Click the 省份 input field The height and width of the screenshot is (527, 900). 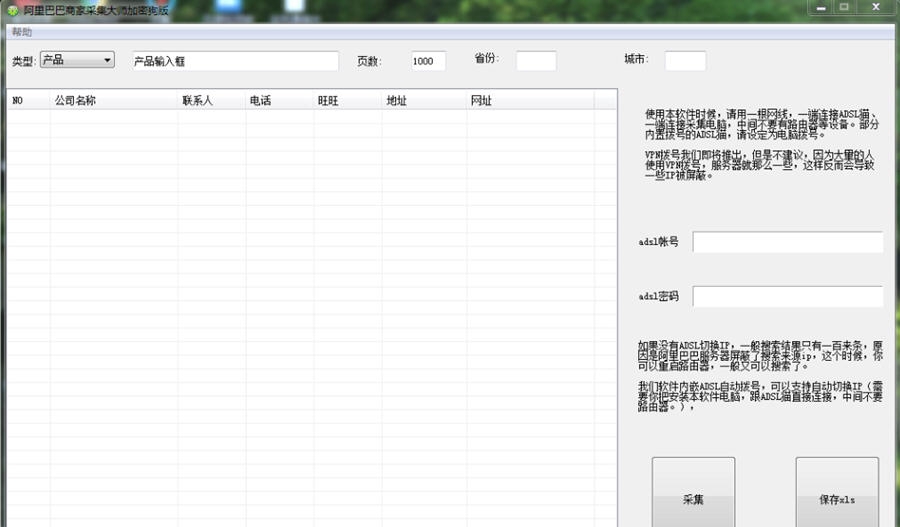click(536, 61)
